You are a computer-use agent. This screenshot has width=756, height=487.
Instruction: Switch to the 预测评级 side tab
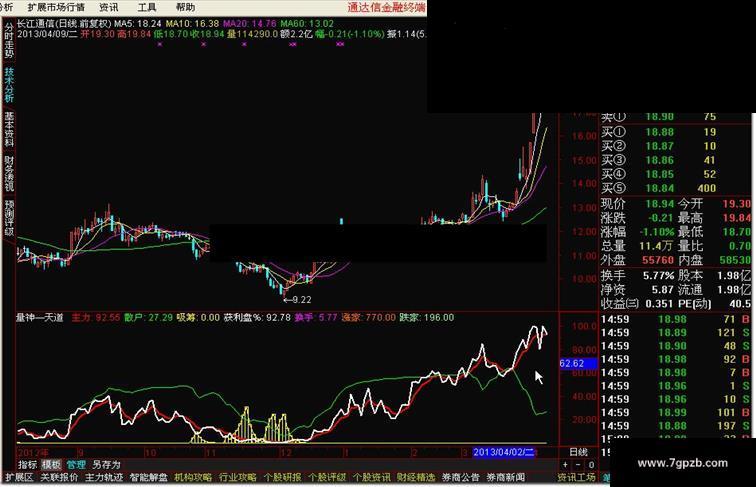pos(9,218)
